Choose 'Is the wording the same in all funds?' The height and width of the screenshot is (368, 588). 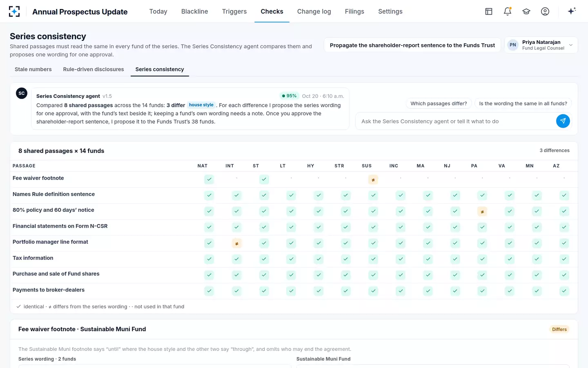coord(523,103)
